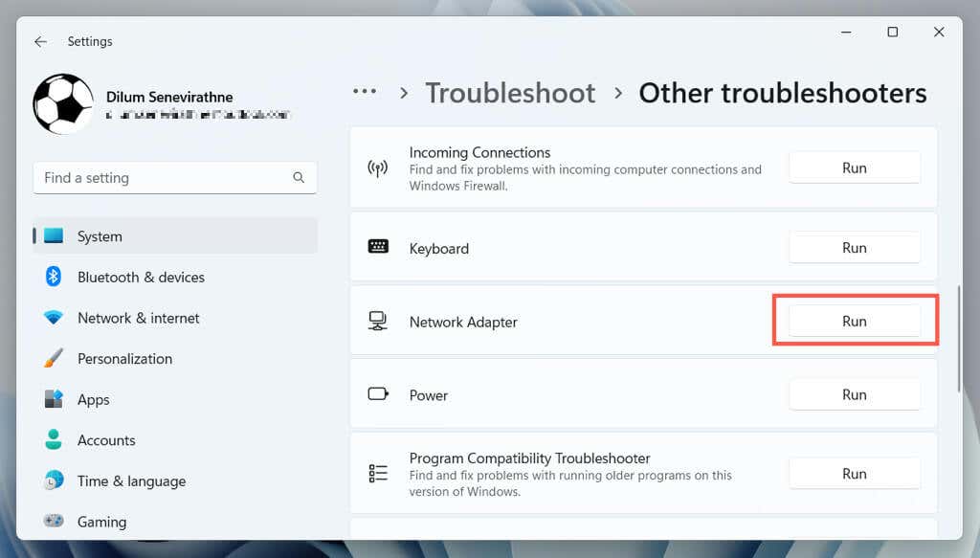Maximize the Settings window
980x558 pixels.
click(x=893, y=32)
